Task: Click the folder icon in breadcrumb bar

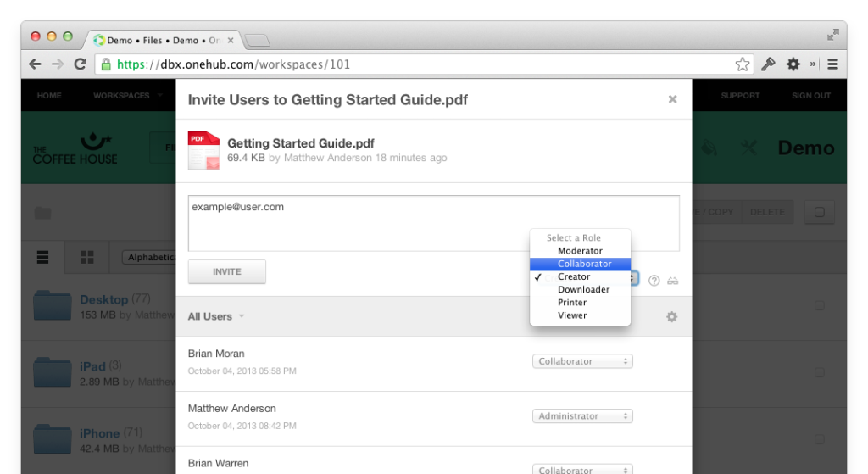Action: click(x=42, y=213)
